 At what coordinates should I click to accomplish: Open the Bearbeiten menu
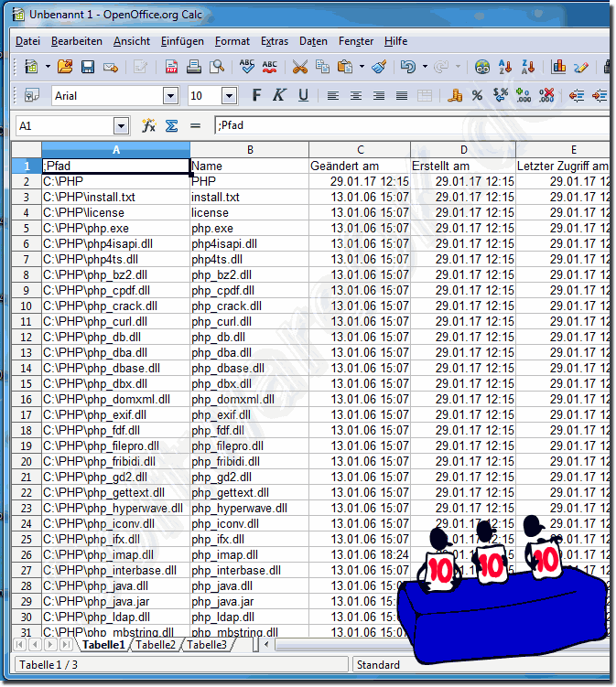point(77,41)
